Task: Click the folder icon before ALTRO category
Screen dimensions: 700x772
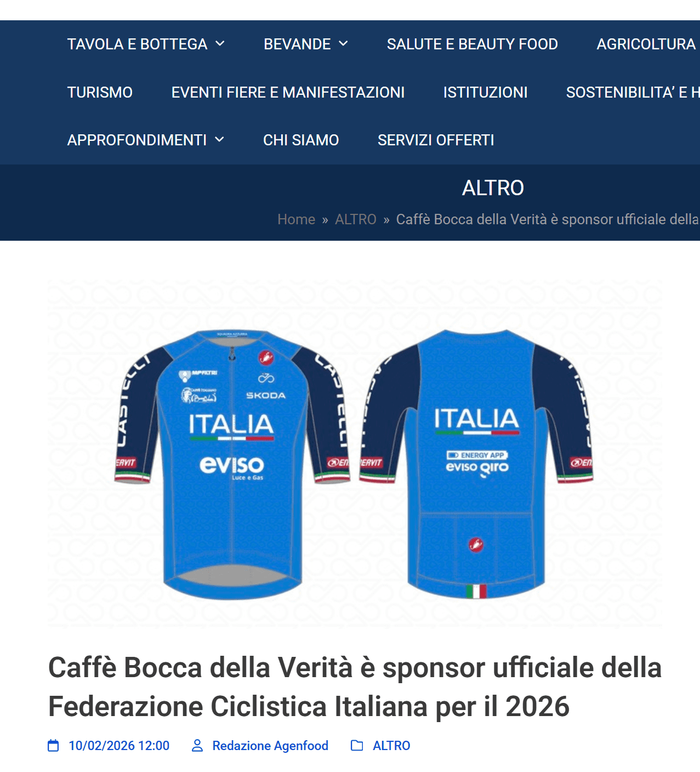Action: (x=357, y=746)
